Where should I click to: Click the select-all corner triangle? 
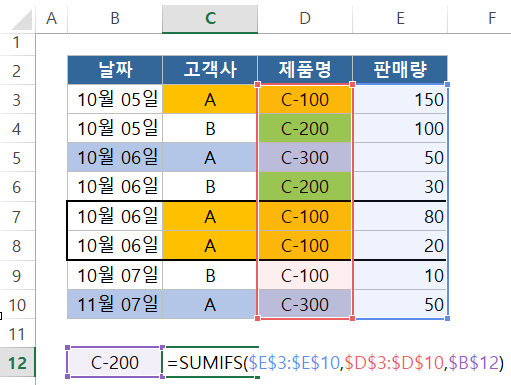click(x=22, y=20)
